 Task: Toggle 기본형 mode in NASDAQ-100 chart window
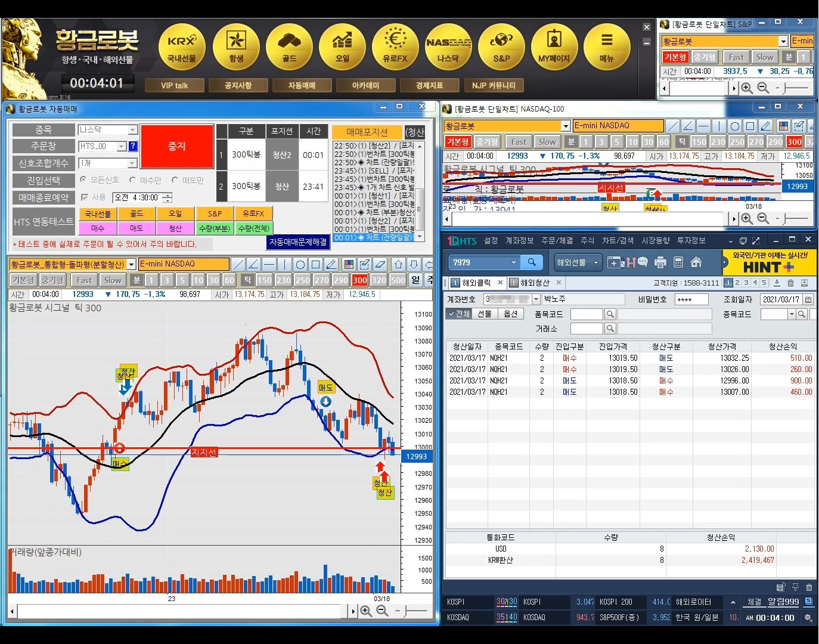[458, 142]
